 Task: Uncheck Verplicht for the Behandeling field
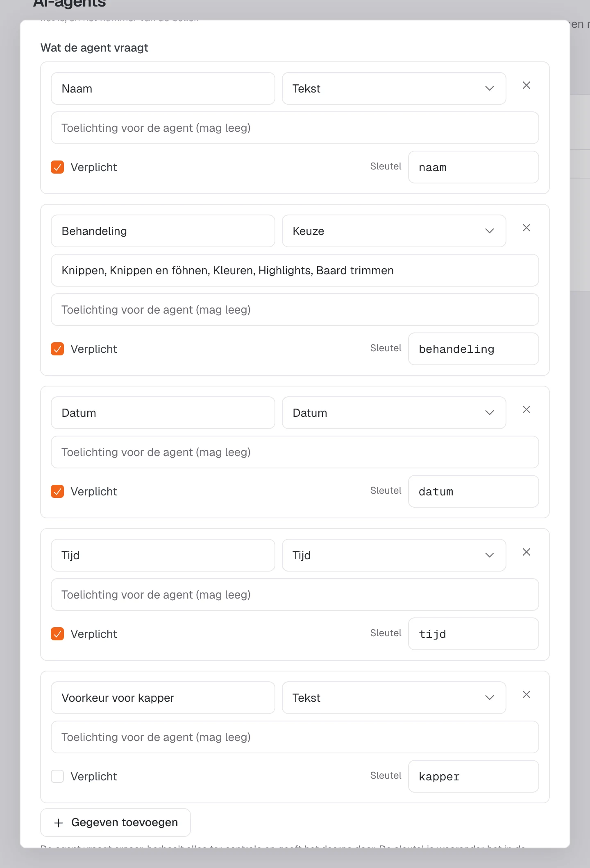(x=57, y=349)
